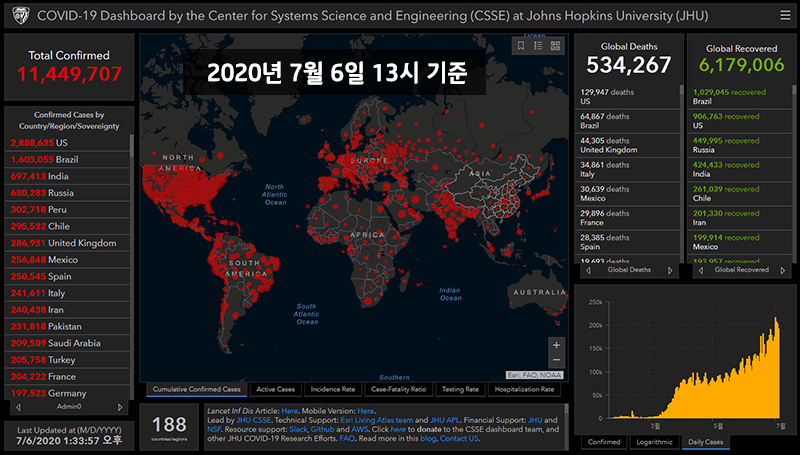Open the Contact US link
This screenshot has height=455, width=800.
[459, 439]
